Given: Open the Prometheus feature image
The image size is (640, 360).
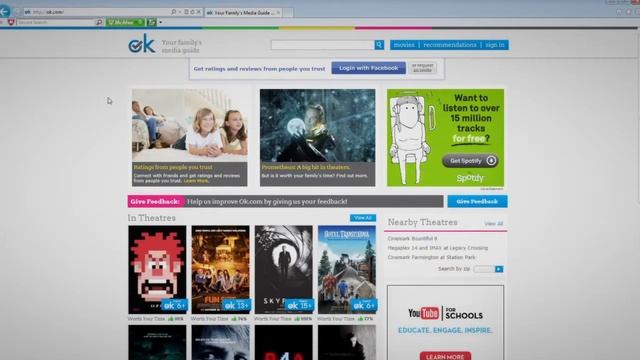Looking at the screenshot, I should [x=318, y=125].
